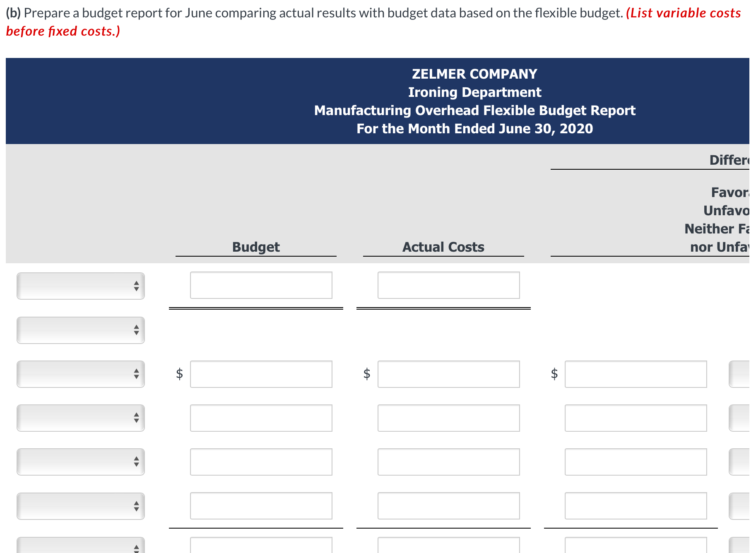Click the Budget input in the first row
The width and height of the screenshot is (756, 553).
pyautogui.click(x=261, y=285)
